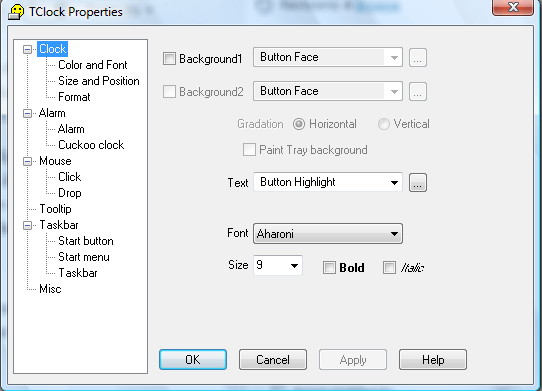This screenshot has width=542, height=391.
Task: Open Help for TClock Properties
Action: [x=433, y=360]
